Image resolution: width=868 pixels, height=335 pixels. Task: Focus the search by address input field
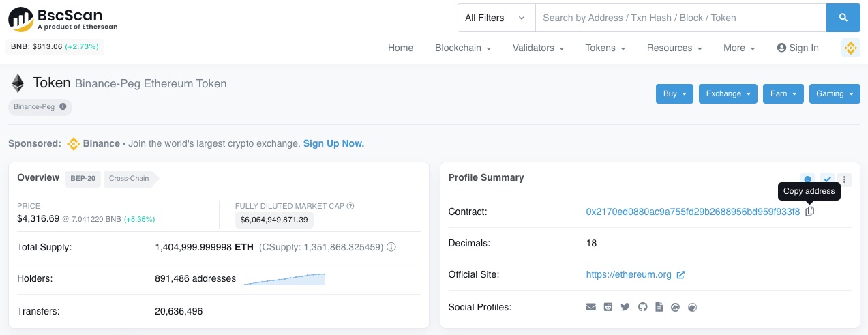click(x=680, y=18)
